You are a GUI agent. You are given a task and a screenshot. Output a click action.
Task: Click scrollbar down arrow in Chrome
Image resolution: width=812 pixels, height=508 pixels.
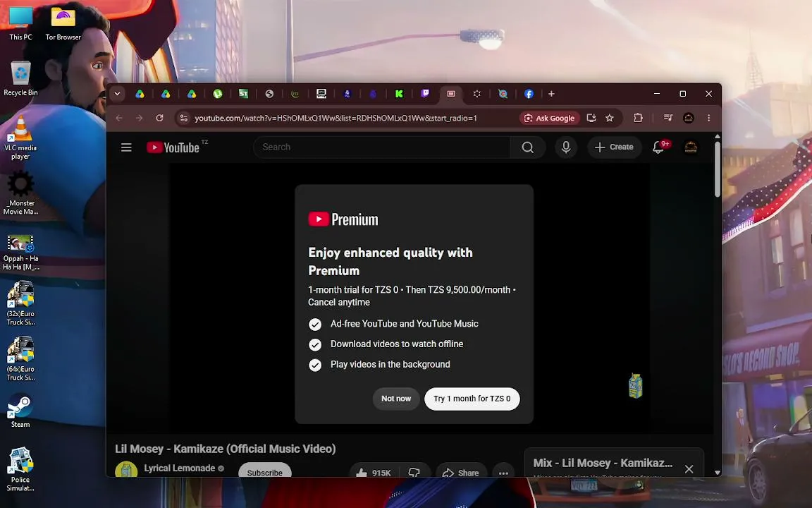[718, 473]
